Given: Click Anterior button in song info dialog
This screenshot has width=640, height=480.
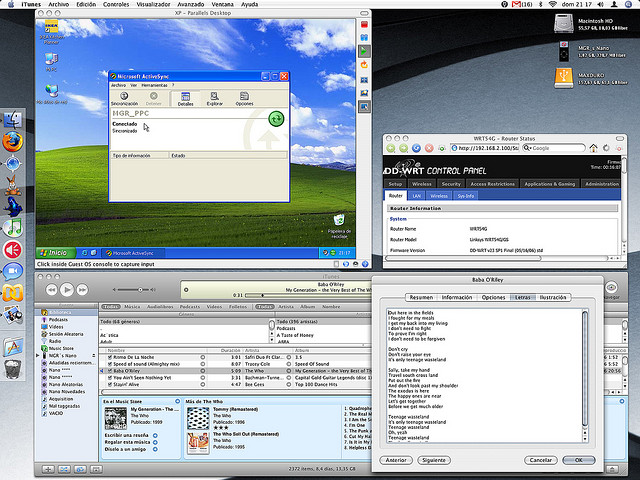Looking at the screenshot, I should (396, 460).
